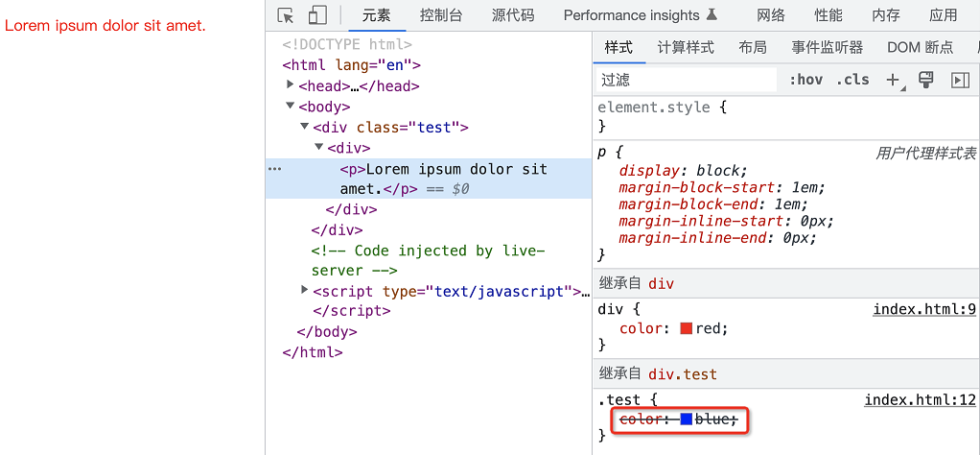Click the flask icon beside Performance insights

[712, 15]
